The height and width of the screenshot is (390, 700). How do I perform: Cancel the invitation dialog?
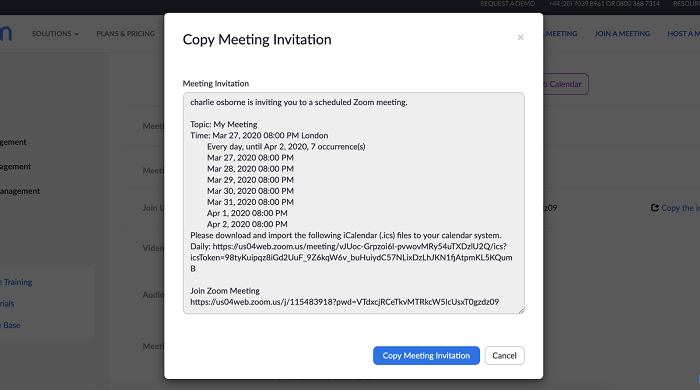coord(504,356)
